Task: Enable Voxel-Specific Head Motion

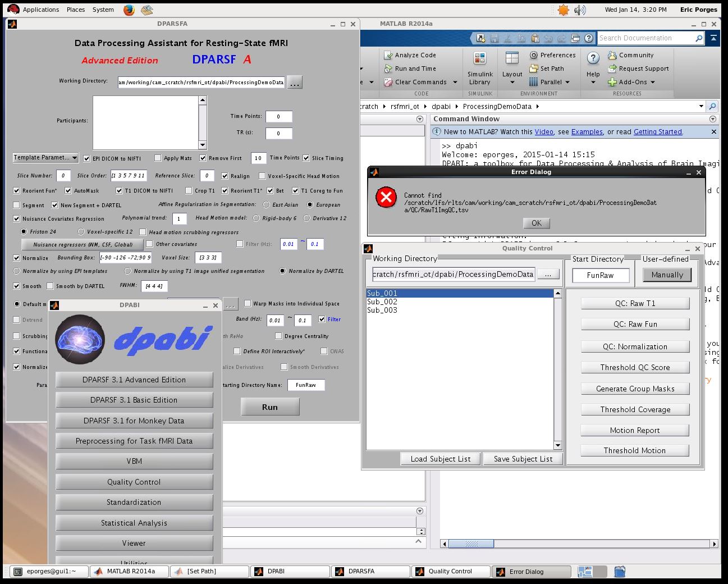Action: point(262,176)
